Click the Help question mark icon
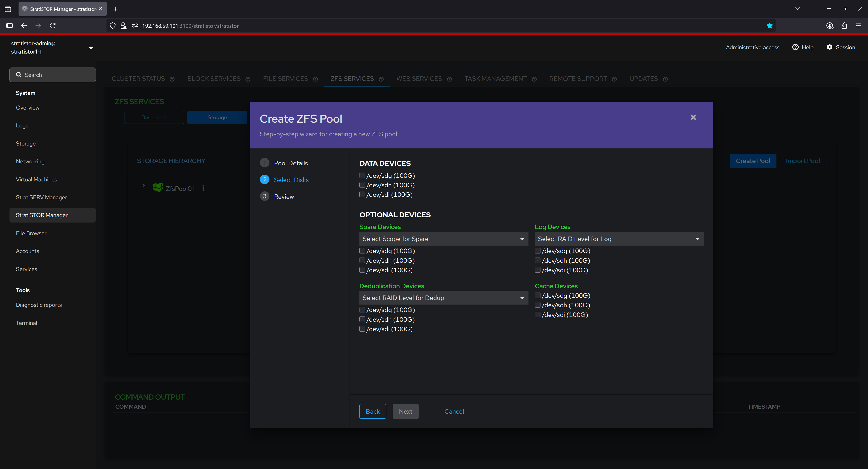Image resolution: width=868 pixels, height=469 pixels. (x=795, y=47)
